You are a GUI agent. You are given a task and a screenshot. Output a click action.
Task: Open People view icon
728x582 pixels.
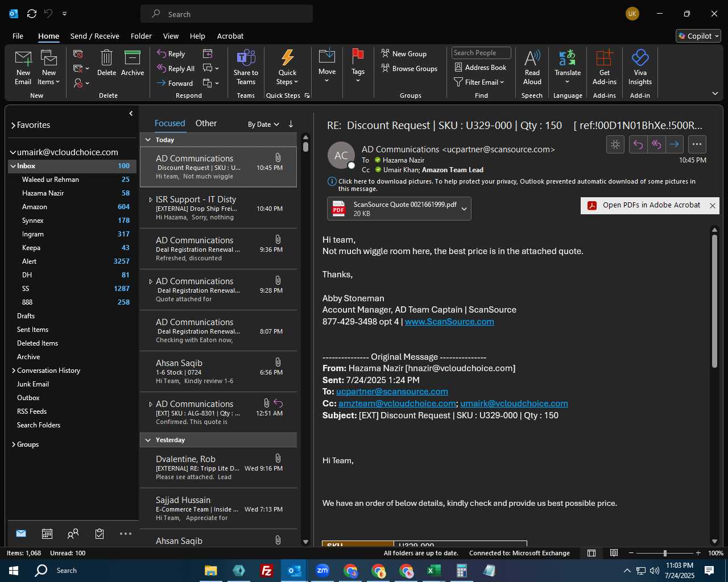(73, 534)
